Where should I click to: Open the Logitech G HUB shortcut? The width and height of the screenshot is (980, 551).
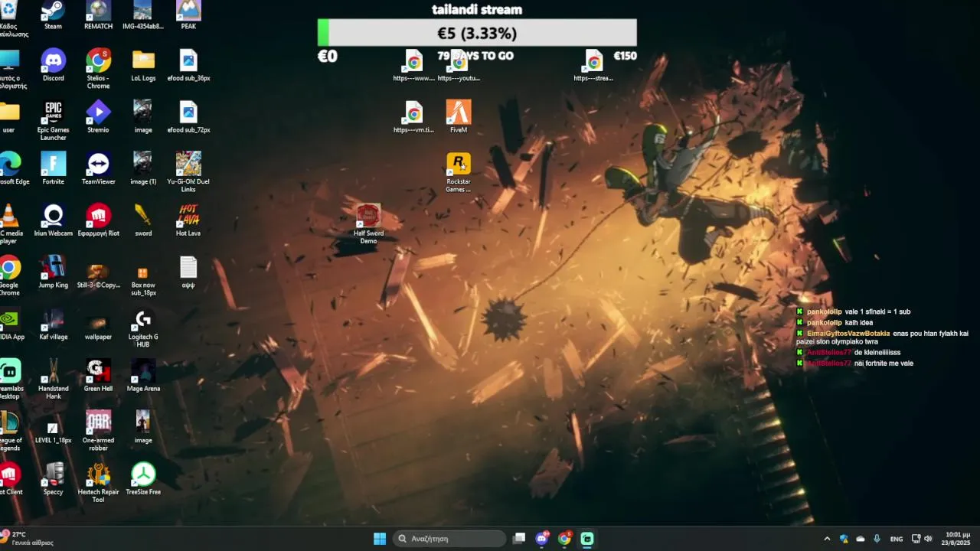pyautogui.click(x=143, y=328)
